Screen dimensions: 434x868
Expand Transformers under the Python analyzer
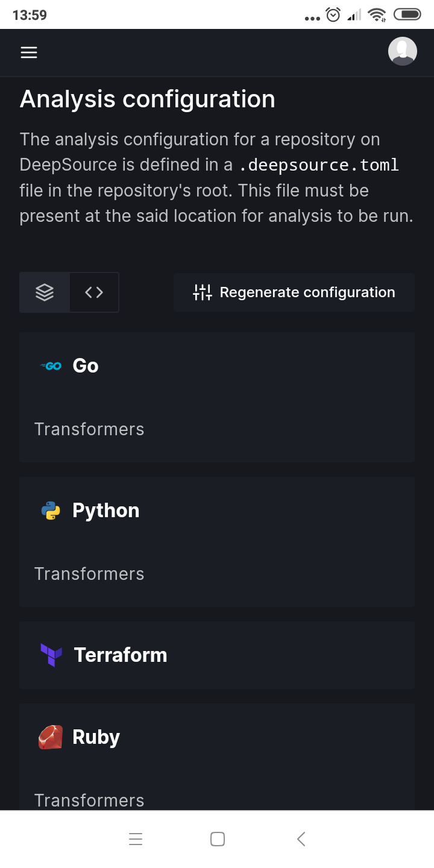(x=89, y=574)
